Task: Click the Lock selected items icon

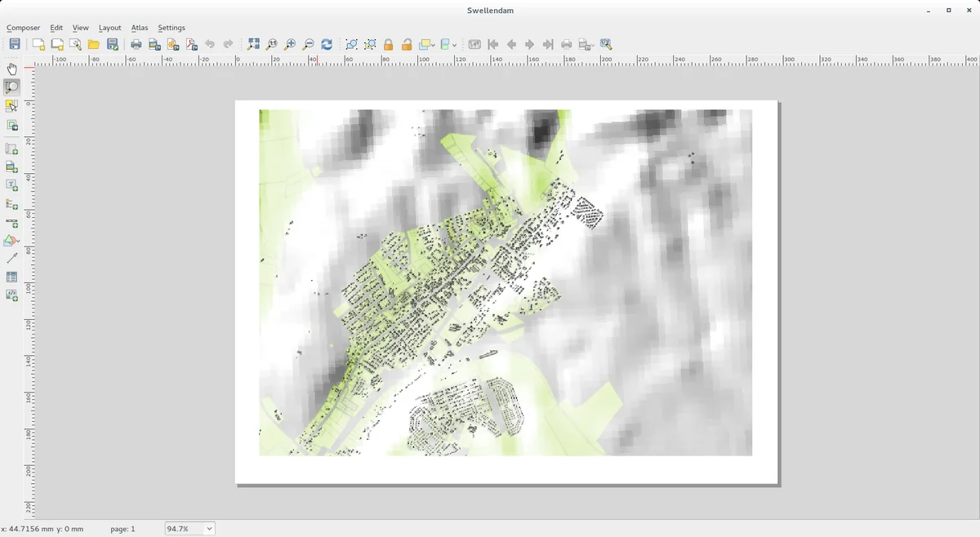Action: click(389, 44)
